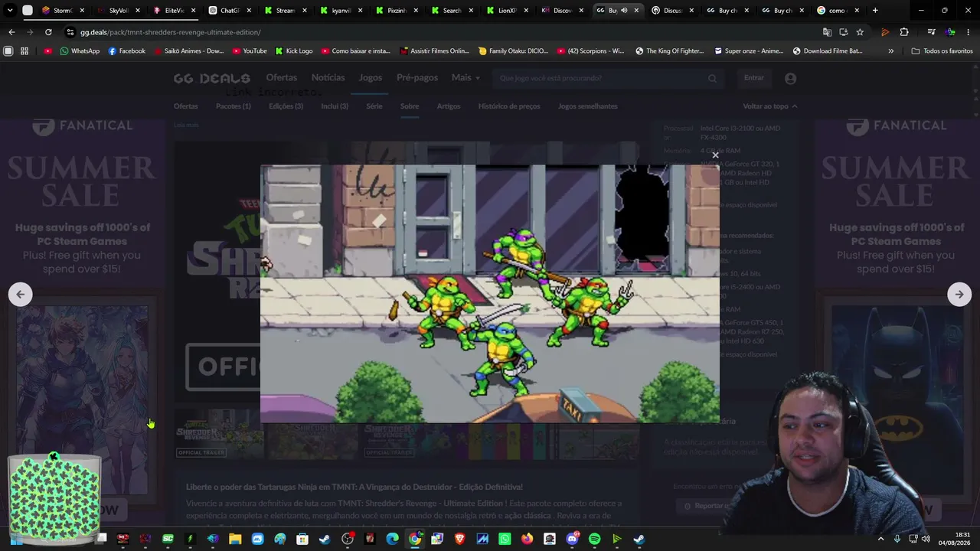Show the previous screenshot in gallery
980x551 pixels.
21,294
